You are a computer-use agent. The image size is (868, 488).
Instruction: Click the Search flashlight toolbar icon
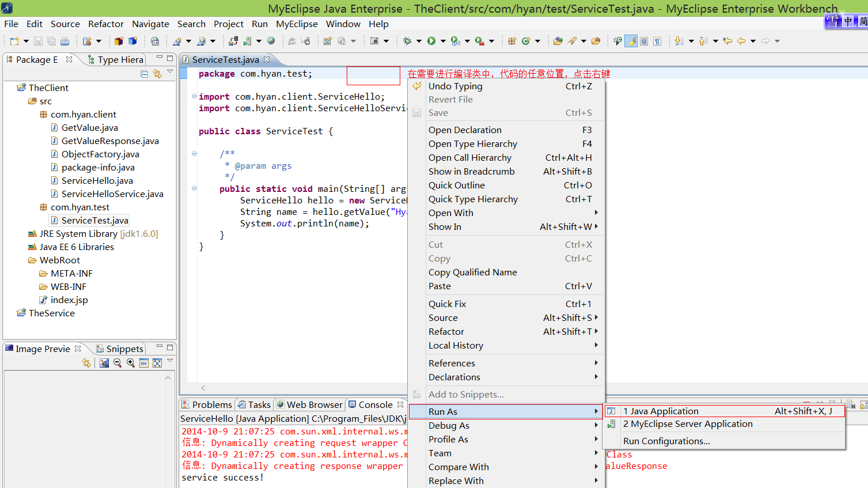pyautogui.click(x=572, y=41)
